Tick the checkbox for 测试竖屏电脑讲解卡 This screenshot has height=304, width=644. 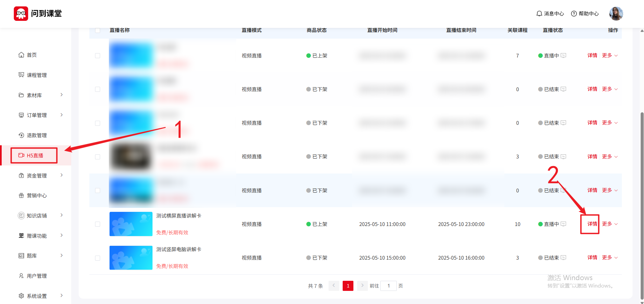pyautogui.click(x=98, y=258)
